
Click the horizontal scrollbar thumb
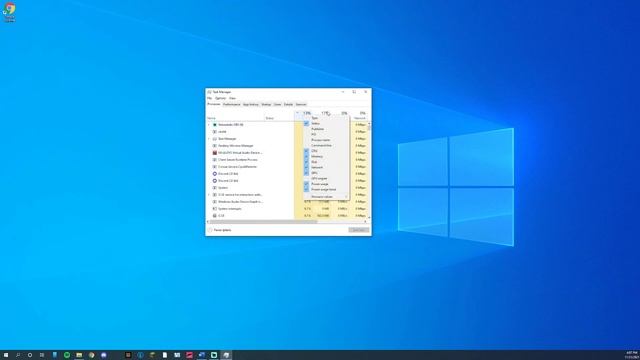tap(264, 222)
